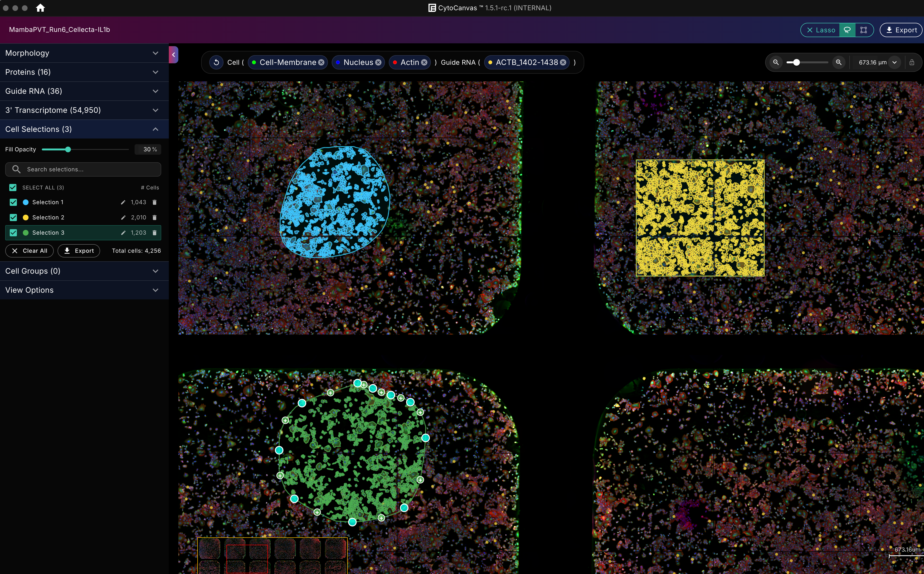Focus the Search selections input field
The height and width of the screenshot is (574, 924).
click(83, 169)
